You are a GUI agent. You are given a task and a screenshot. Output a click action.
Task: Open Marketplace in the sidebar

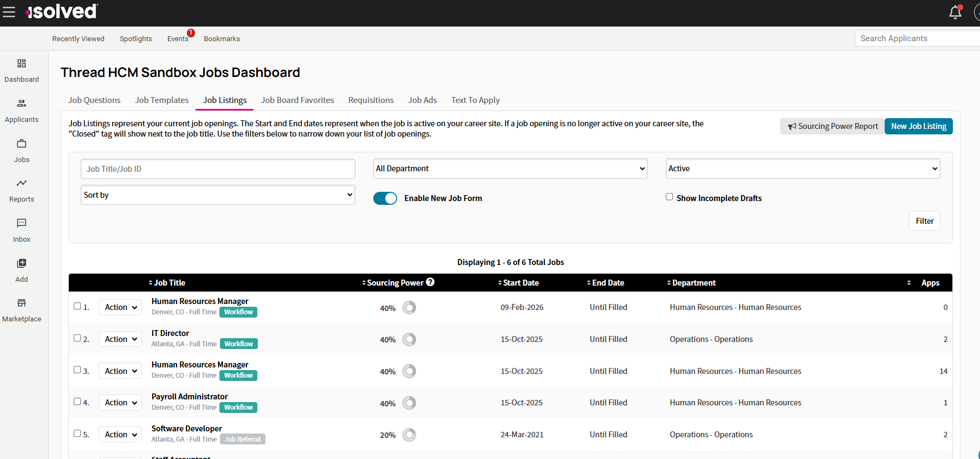click(x=22, y=311)
